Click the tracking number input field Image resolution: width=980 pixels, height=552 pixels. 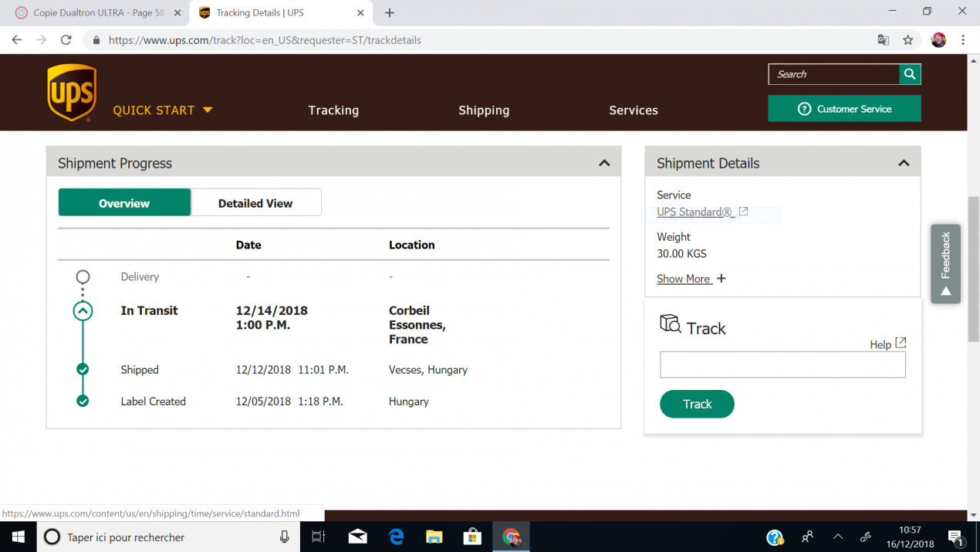(x=782, y=365)
